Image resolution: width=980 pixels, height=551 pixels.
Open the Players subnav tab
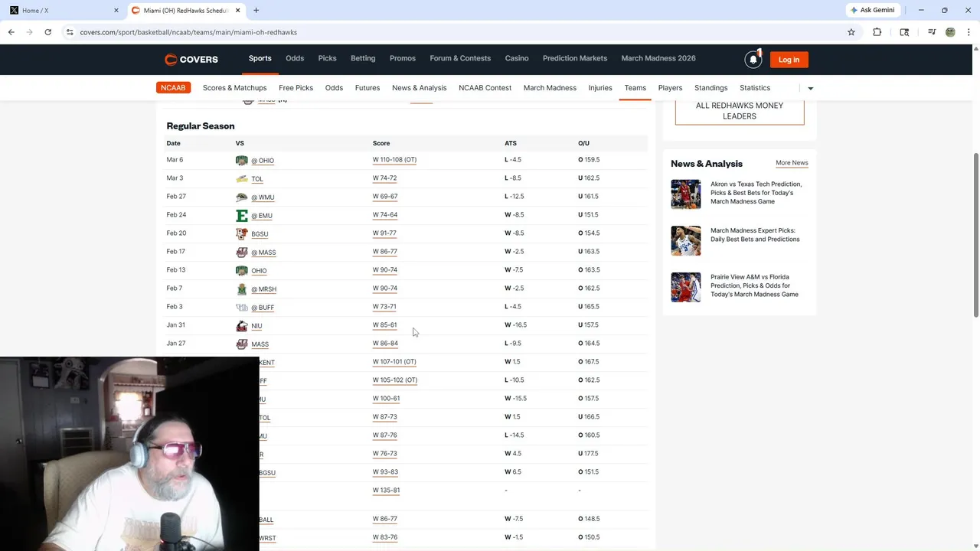(x=670, y=88)
